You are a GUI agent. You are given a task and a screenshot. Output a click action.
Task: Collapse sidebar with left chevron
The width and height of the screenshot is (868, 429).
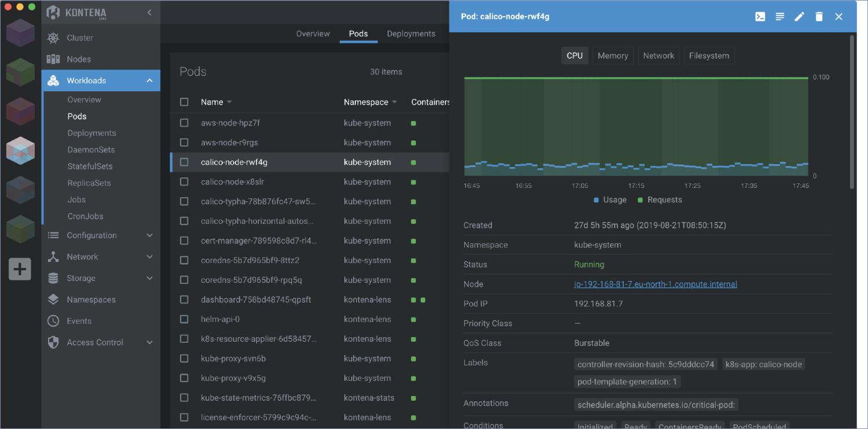point(149,12)
